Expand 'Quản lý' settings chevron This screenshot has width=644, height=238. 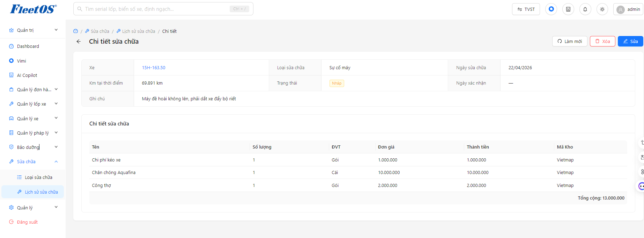(x=56, y=207)
